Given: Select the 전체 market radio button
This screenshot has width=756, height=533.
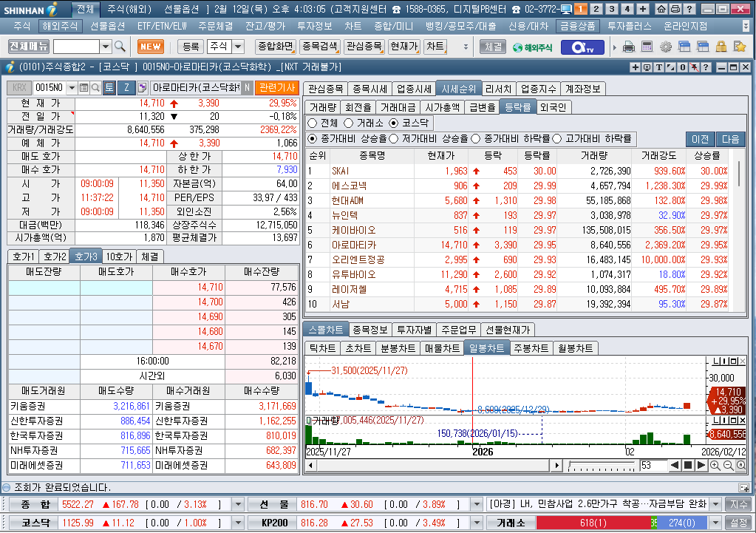Looking at the screenshot, I should 313,123.
